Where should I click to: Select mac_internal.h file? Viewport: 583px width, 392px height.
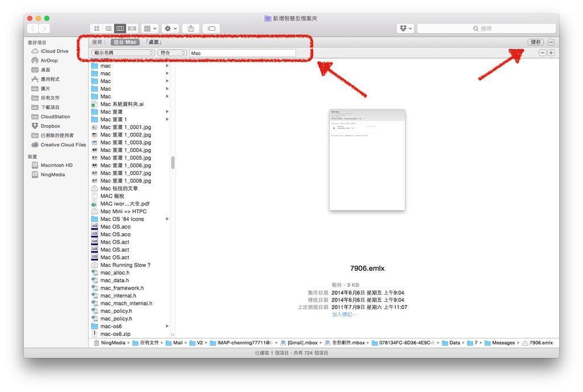(118, 296)
